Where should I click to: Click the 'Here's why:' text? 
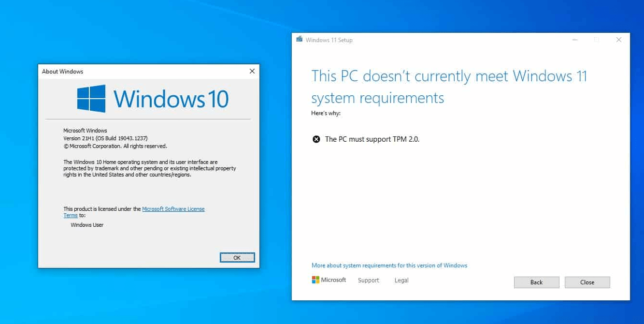click(x=326, y=113)
